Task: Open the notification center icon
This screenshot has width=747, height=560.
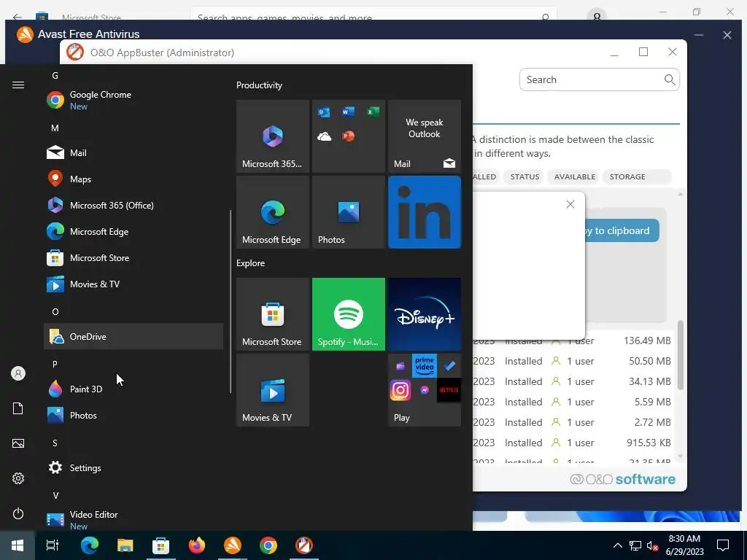Action: [723, 545]
